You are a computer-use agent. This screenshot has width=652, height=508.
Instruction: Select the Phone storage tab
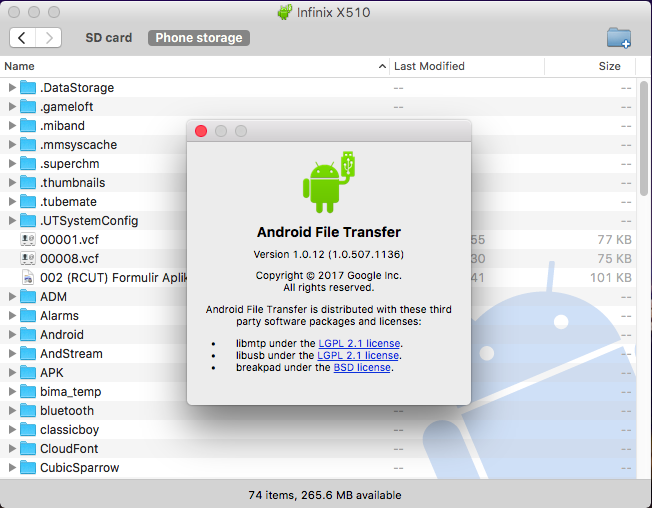pyautogui.click(x=199, y=38)
